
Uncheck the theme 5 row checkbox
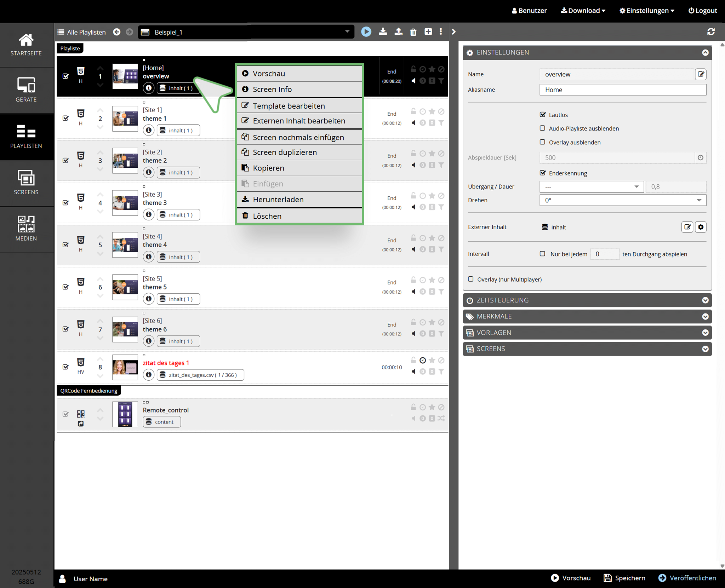click(x=65, y=287)
